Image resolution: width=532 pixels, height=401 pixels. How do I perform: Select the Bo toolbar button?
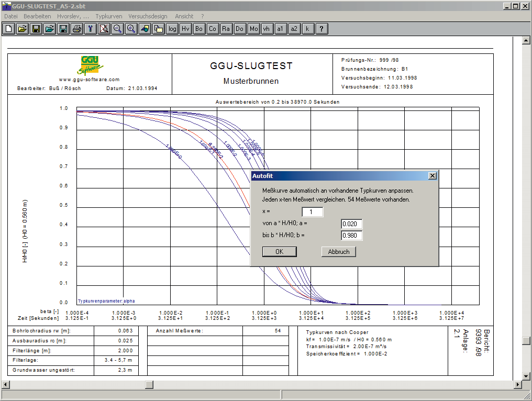(199, 29)
